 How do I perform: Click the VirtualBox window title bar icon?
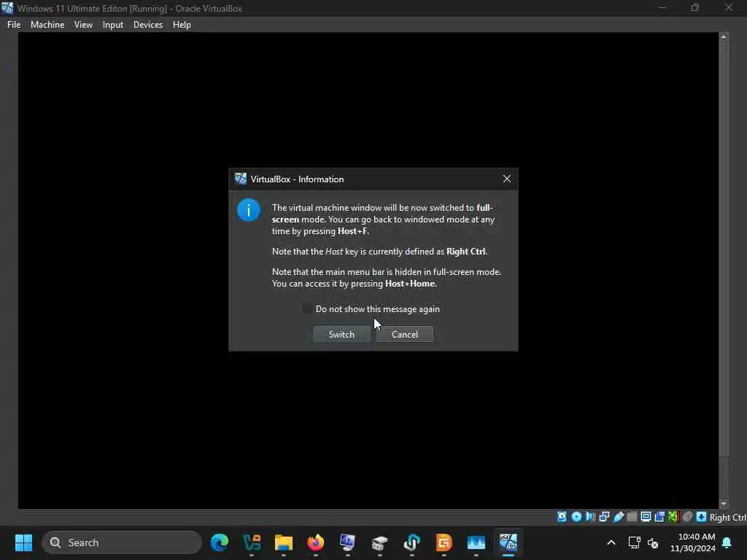(7, 8)
